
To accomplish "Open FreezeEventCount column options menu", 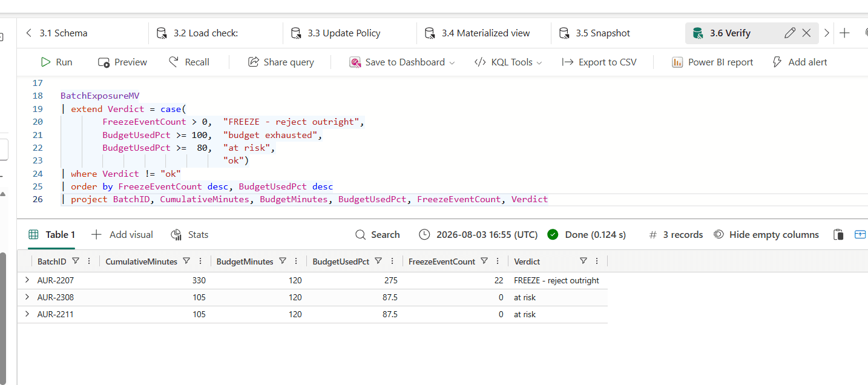I will tap(498, 261).
